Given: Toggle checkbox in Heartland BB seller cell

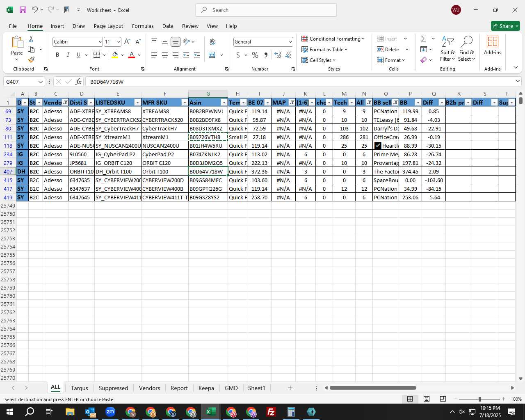Looking at the screenshot, I should [378, 146].
